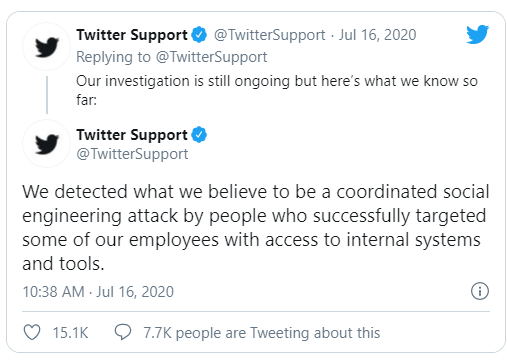Open the Replying to @TwitterSupport link
Image resolution: width=507 pixels, height=361 pixels.
(x=172, y=57)
